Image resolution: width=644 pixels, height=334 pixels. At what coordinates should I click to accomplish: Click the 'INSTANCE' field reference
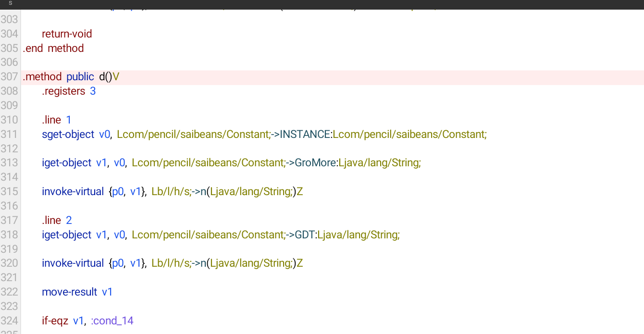[x=305, y=134]
